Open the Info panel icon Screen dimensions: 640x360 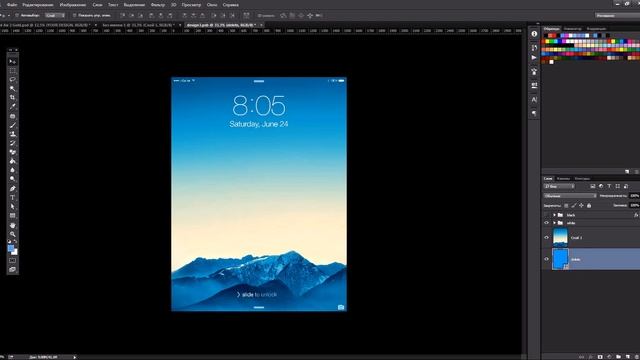coord(534,34)
